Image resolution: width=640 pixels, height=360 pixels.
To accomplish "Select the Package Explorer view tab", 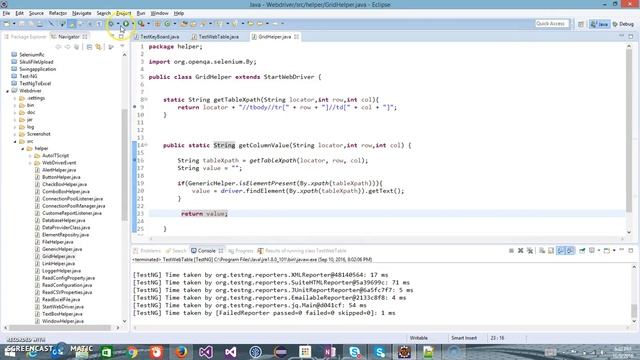I will tap(25, 37).
